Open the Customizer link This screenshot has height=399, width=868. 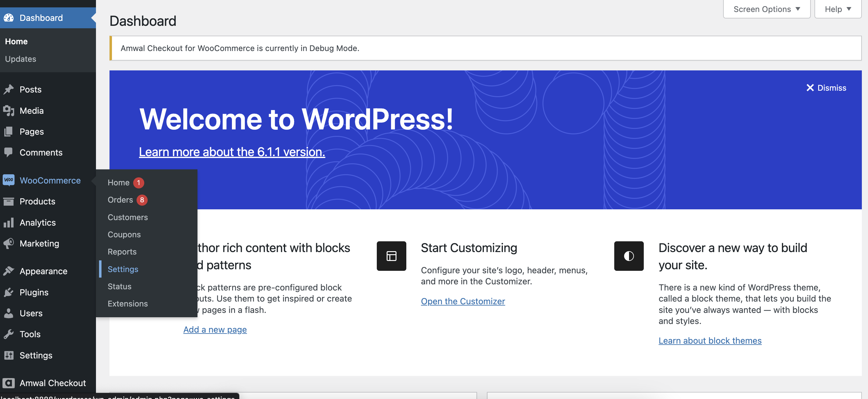click(x=463, y=301)
